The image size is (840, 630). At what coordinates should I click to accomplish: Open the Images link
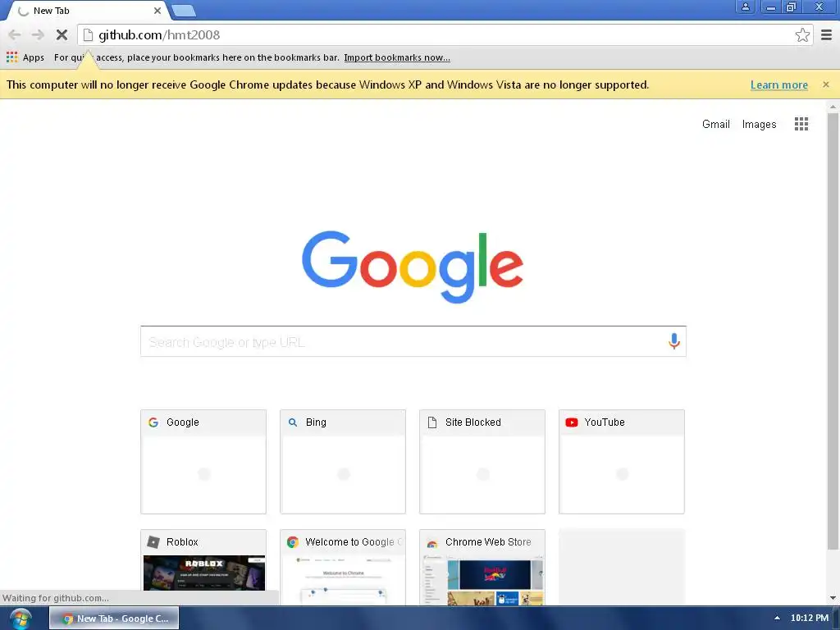(x=759, y=125)
